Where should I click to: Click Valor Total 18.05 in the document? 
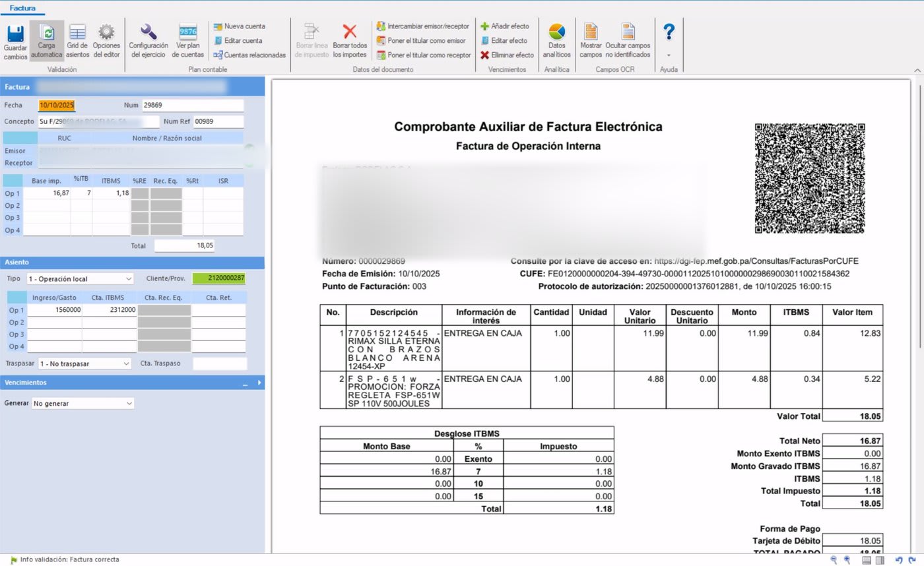tap(853, 416)
